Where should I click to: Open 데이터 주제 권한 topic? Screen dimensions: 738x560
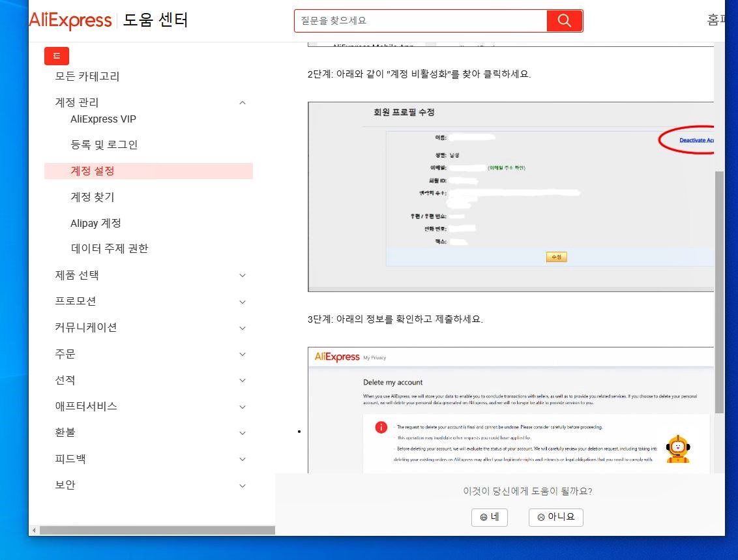(x=109, y=248)
